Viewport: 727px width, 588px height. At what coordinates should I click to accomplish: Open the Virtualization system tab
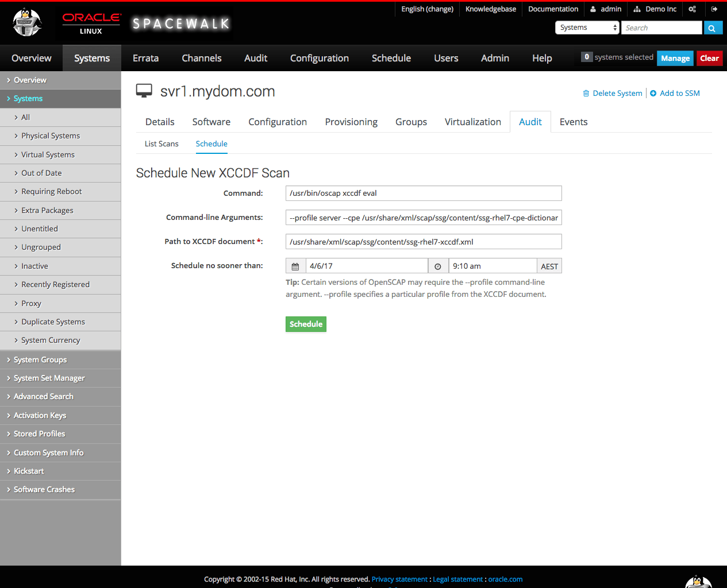pos(473,122)
